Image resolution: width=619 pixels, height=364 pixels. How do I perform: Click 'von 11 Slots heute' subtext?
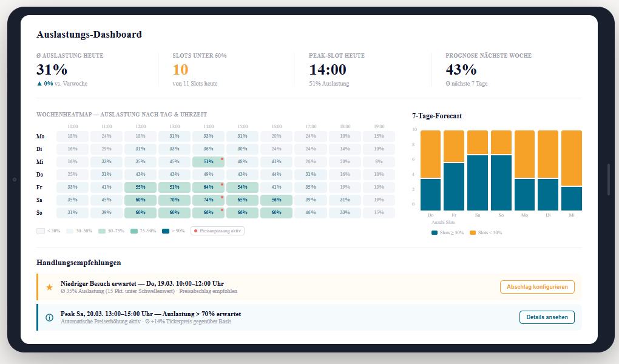[195, 84]
